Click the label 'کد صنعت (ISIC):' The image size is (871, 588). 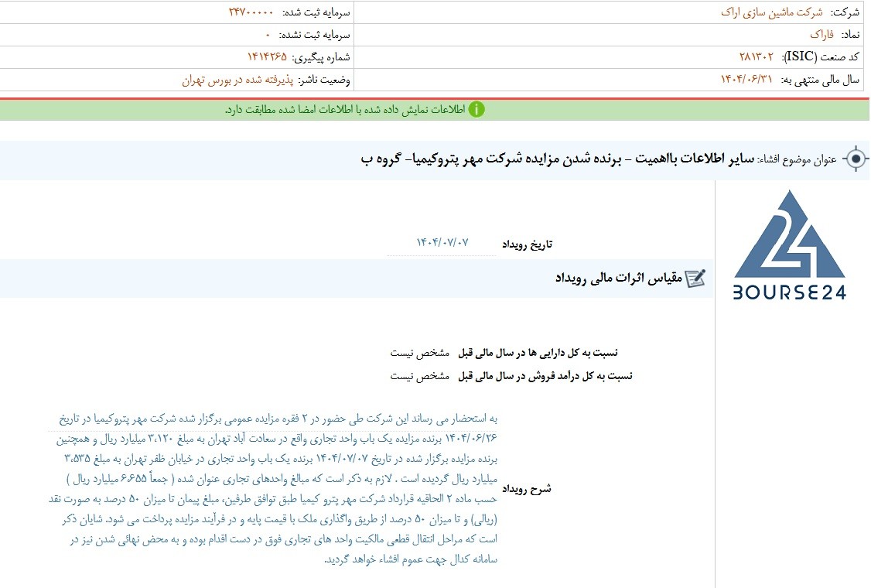[x=821, y=56]
